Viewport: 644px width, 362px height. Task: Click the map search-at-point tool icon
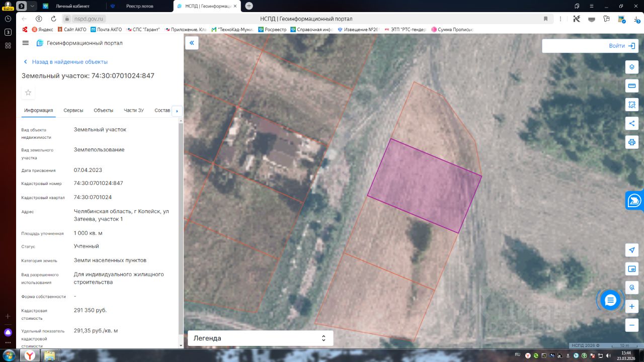pos(632,287)
